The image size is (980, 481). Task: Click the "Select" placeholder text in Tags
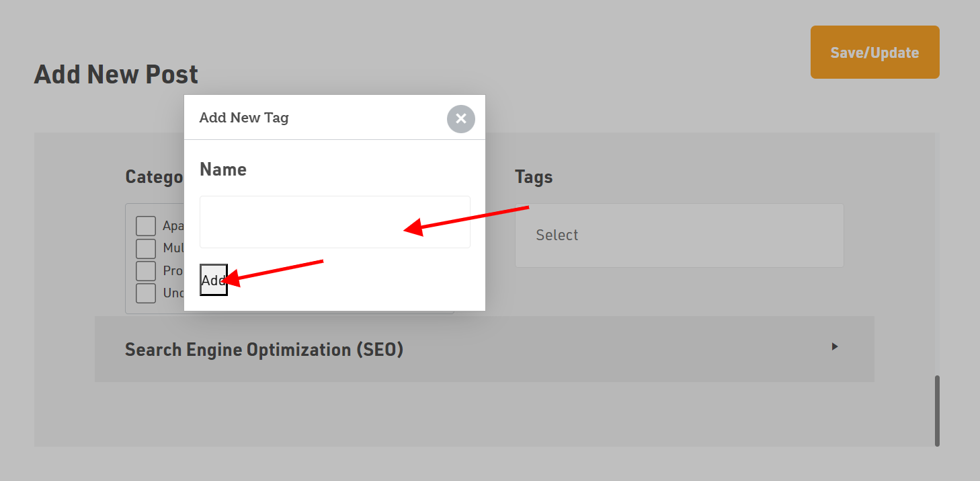557,235
